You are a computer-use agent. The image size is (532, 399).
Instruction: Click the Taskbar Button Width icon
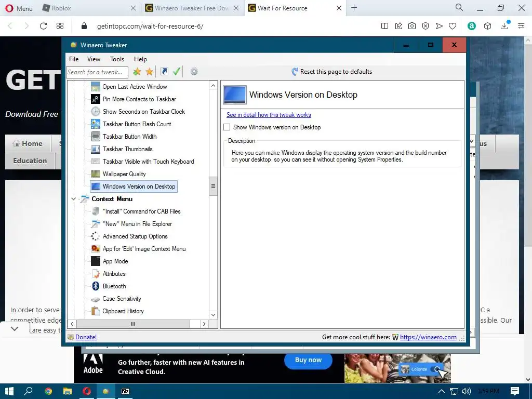(96, 137)
